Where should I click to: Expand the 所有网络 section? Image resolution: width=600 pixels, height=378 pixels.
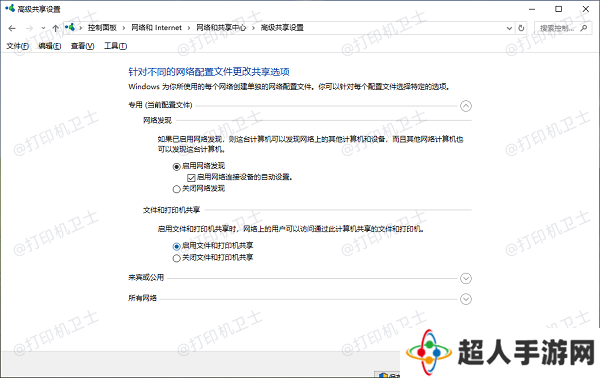(x=466, y=299)
